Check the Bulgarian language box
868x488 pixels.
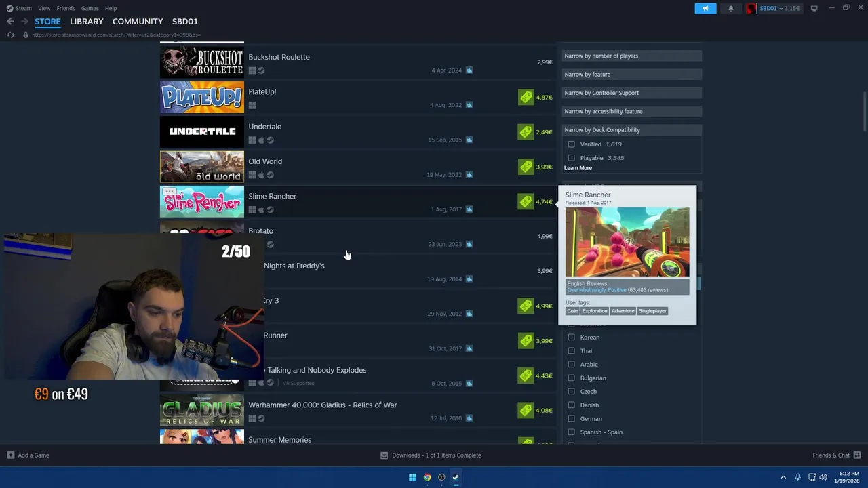(571, 378)
